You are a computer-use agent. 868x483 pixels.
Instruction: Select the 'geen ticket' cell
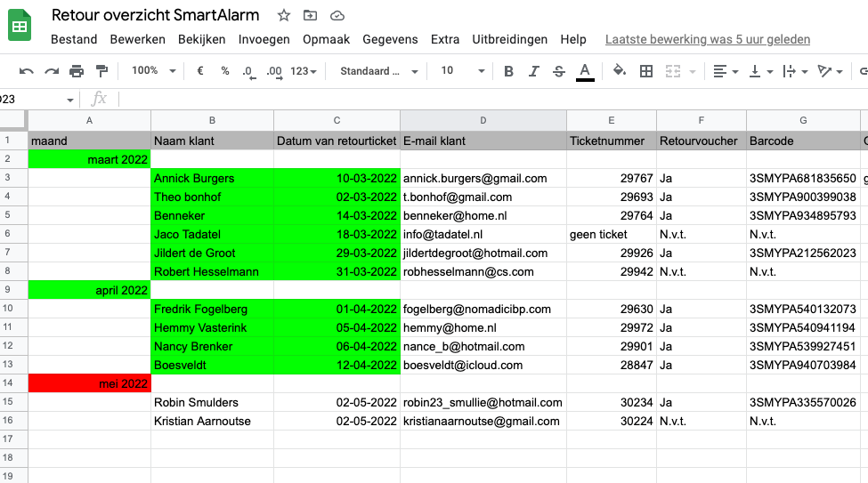611,234
